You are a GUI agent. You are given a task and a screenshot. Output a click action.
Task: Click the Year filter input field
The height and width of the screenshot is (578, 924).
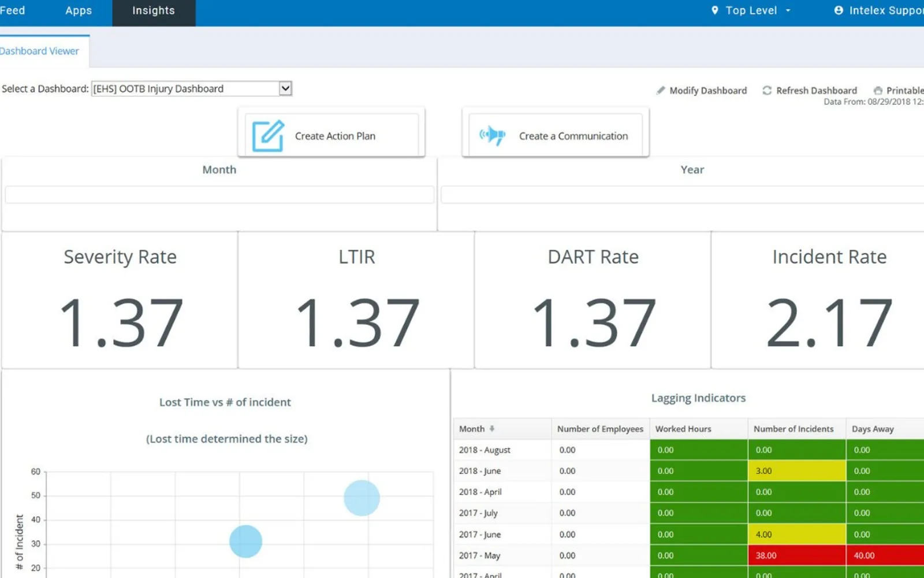tap(683, 194)
